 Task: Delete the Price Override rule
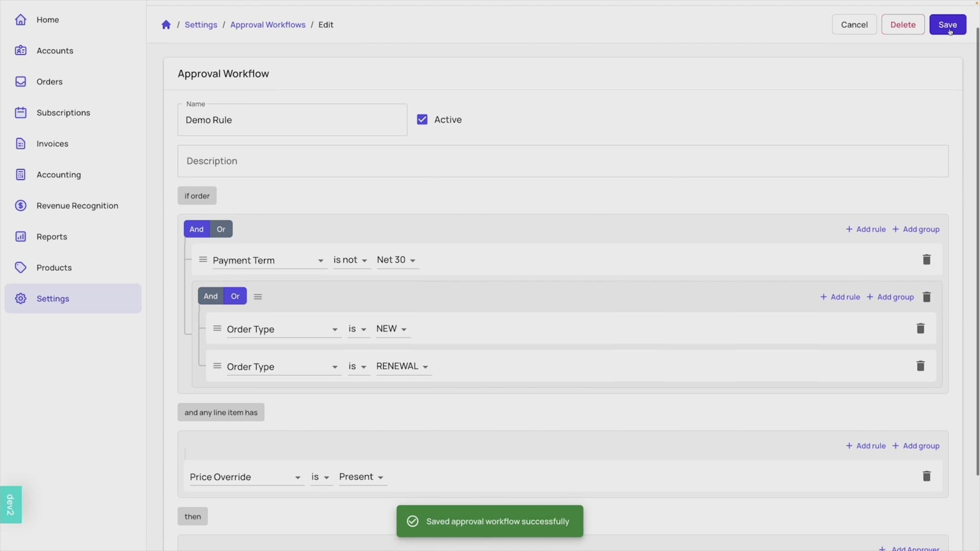pos(926,476)
